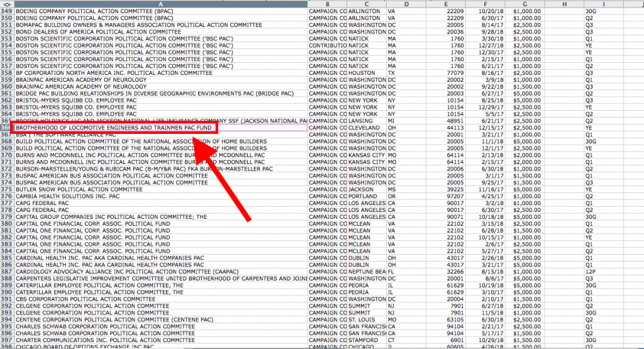Click the BP CORPORATION NORTH AMERICA cell
The width and height of the screenshot is (644, 349).
click(x=160, y=73)
